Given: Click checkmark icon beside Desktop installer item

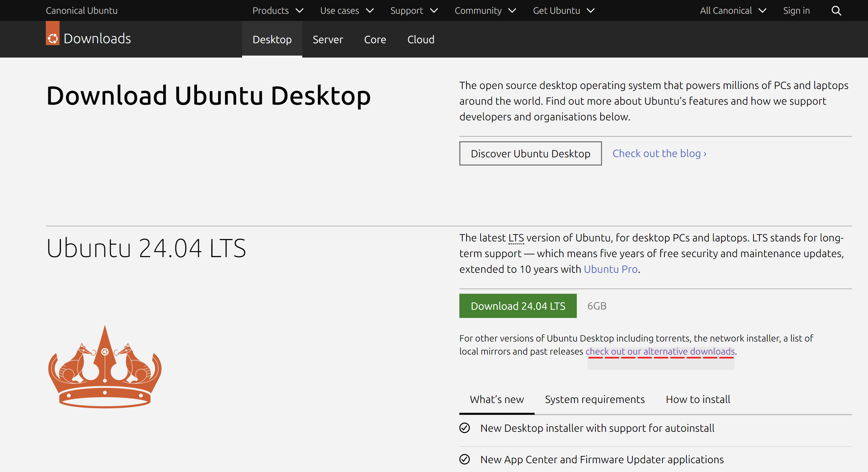Looking at the screenshot, I should point(464,428).
